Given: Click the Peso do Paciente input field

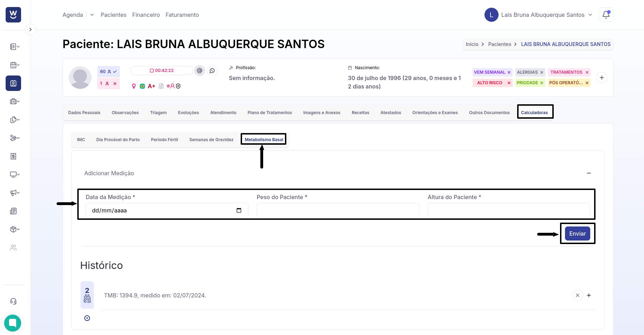Looking at the screenshot, I should 338,210.
